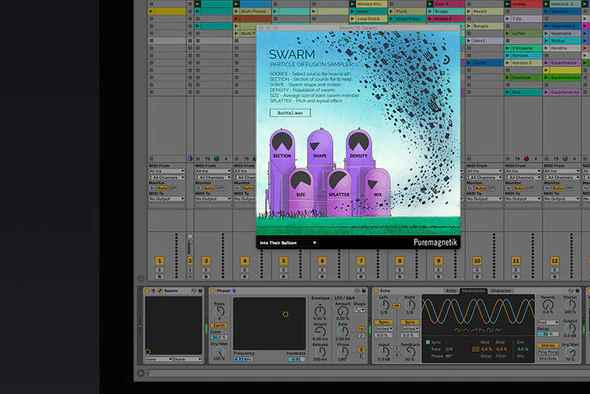Toggle the Echo device power button
Screen dimensions: 590x394
pos(376,291)
